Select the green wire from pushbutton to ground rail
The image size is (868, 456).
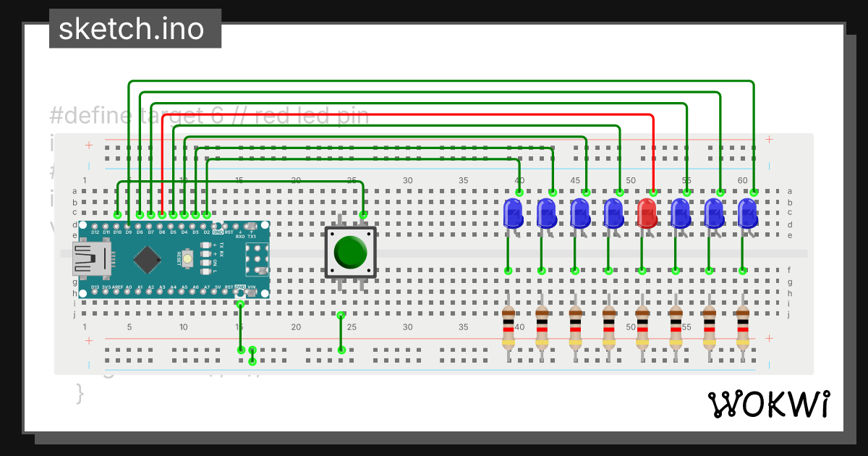point(341,333)
